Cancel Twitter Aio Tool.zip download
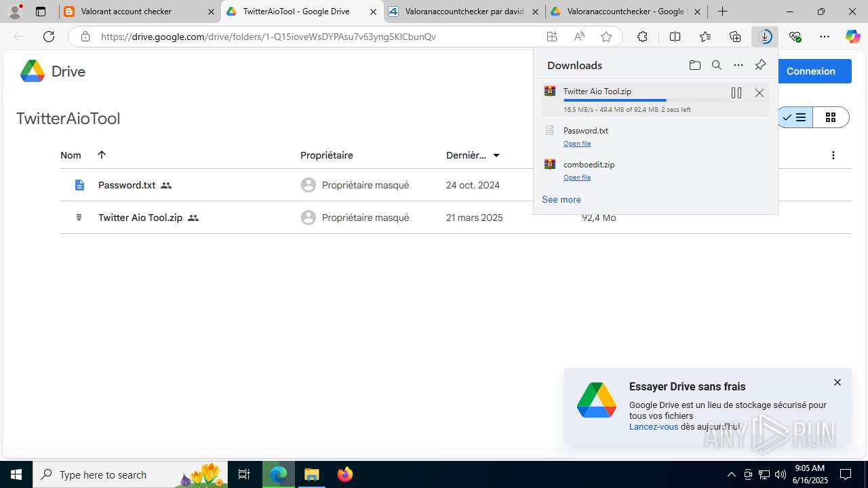 click(759, 93)
